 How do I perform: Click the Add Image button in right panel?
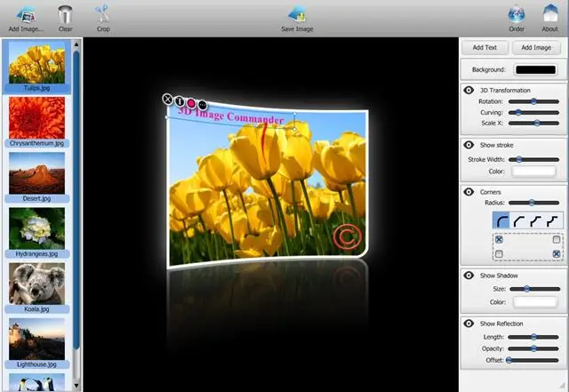pyautogui.click(x=536, y=47)
